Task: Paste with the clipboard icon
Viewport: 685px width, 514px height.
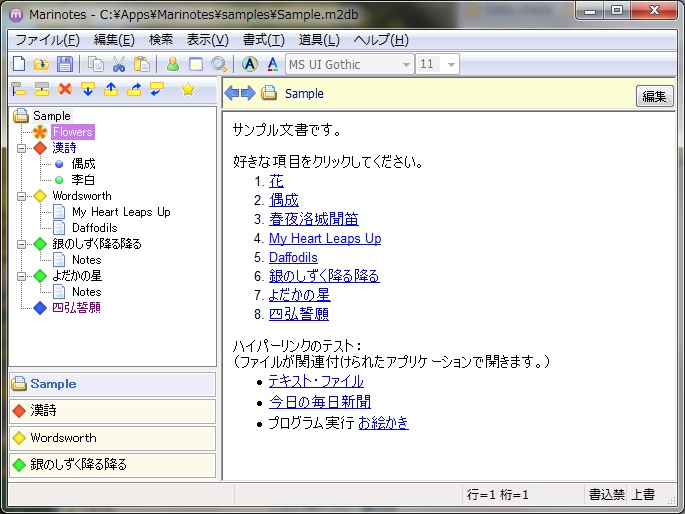Action: [142, 64]
